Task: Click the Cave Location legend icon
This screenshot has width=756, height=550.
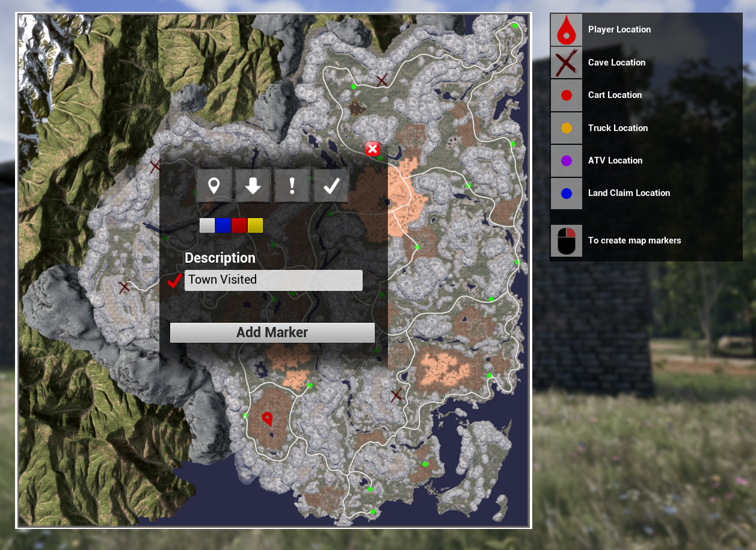Action: (566, 63)
